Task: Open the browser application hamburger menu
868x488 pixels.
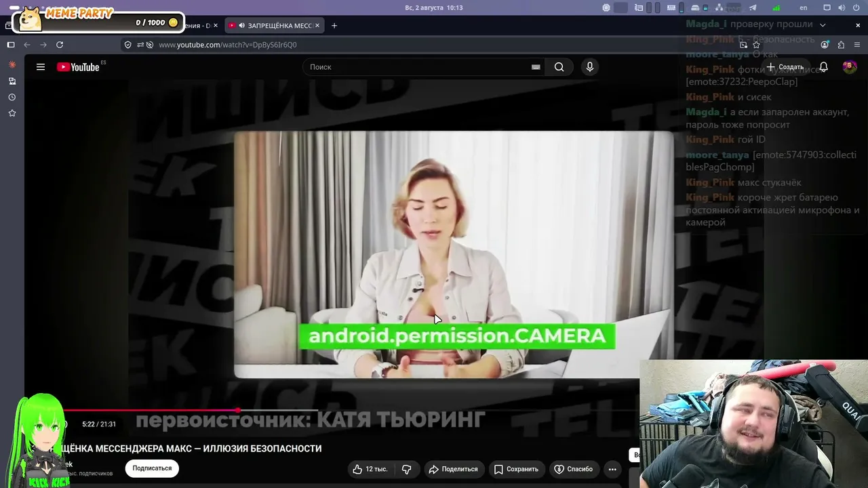Action: point(857,45)
